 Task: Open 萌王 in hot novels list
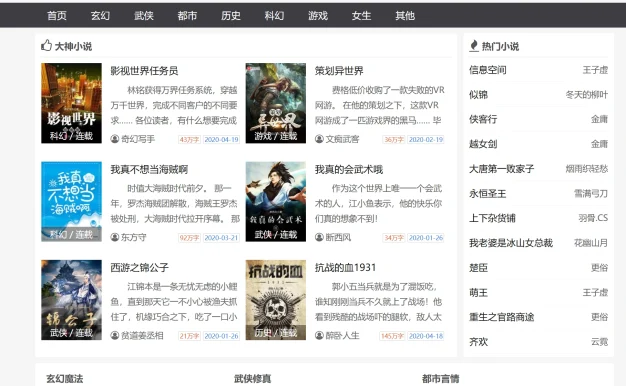[478, 293]
